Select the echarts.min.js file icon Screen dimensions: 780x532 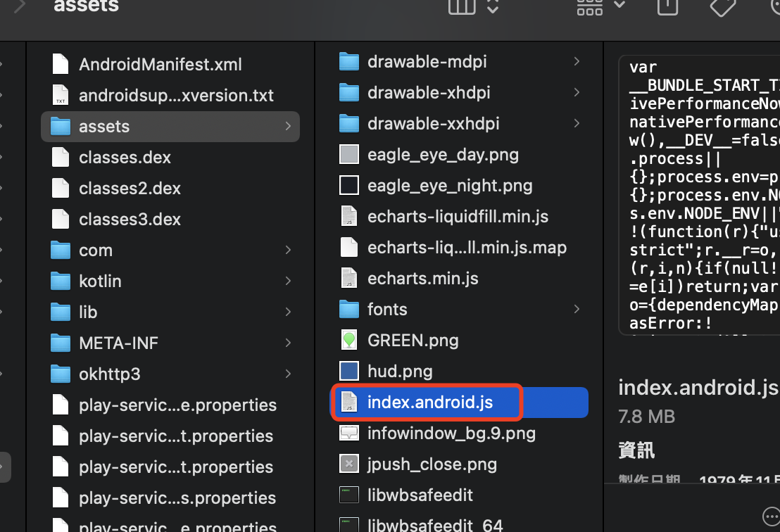tap(349, 279)
